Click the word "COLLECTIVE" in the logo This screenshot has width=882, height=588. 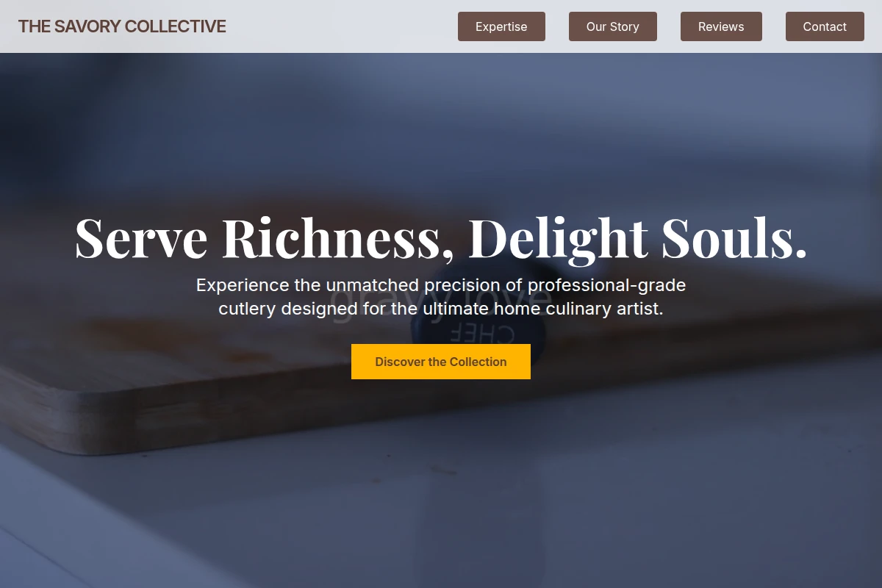point(176,26)
